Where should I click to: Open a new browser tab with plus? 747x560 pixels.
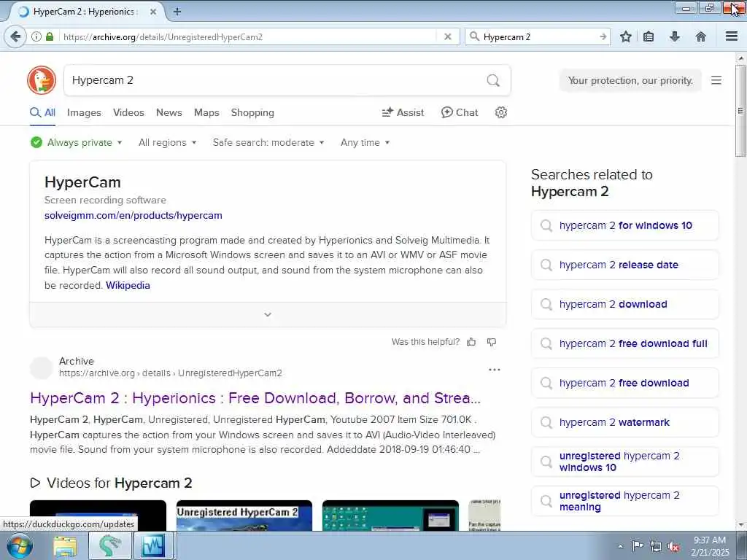(177, 12)
